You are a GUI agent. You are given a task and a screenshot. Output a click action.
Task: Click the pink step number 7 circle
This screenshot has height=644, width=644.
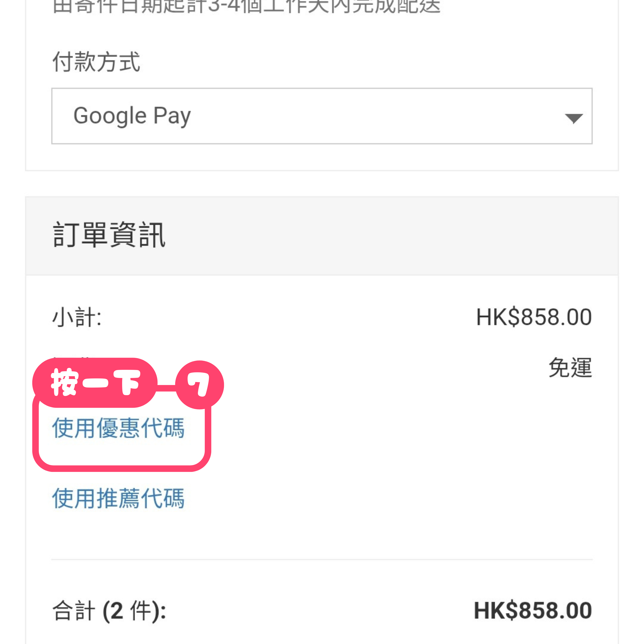(x=199, y=384)
